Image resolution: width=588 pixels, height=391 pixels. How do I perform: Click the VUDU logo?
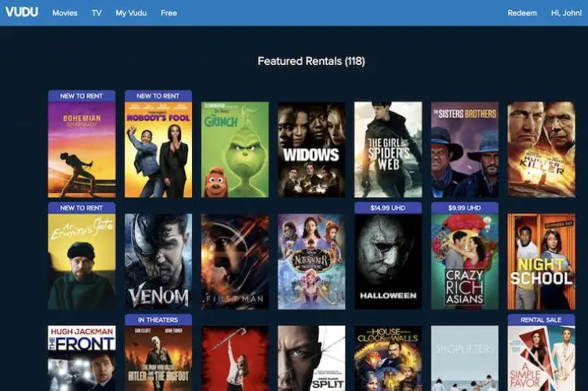tap(21, 13)
